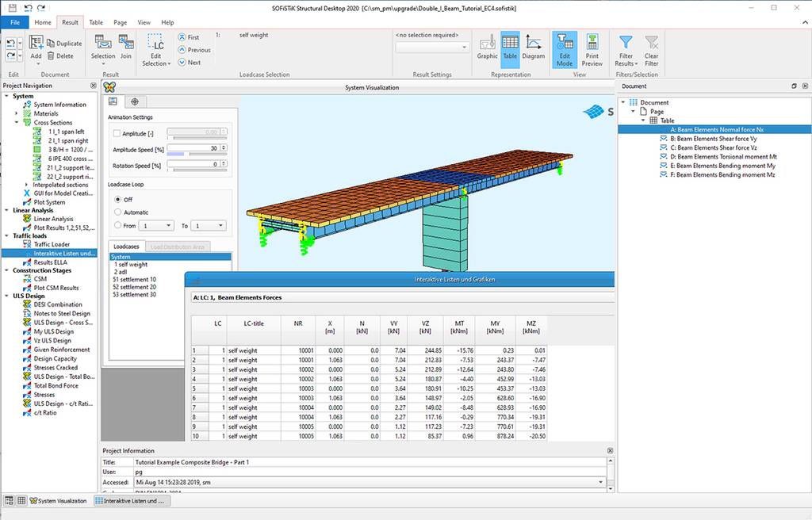Select the Loadcases tab
The image size is (812, 520).
(126, 247)
